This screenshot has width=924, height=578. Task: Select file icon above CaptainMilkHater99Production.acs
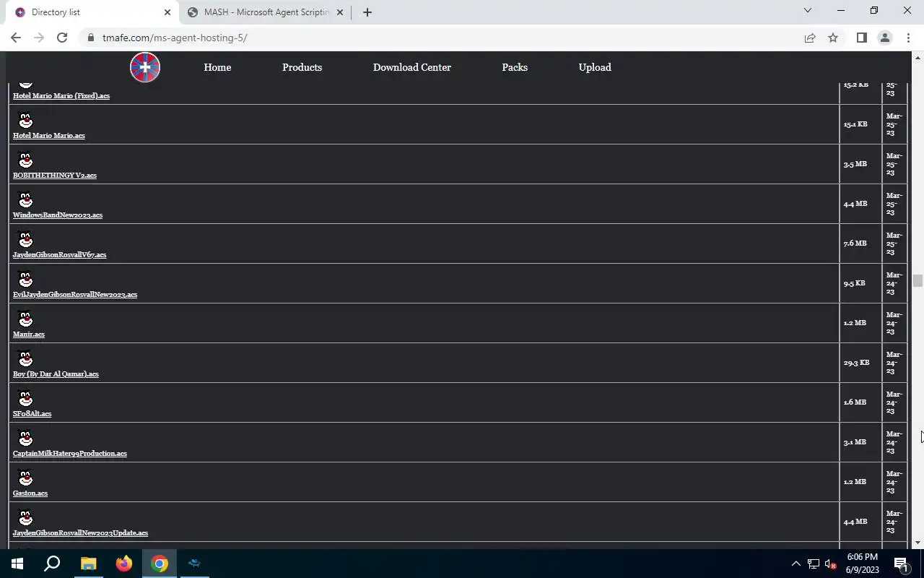tap(25, 438)
